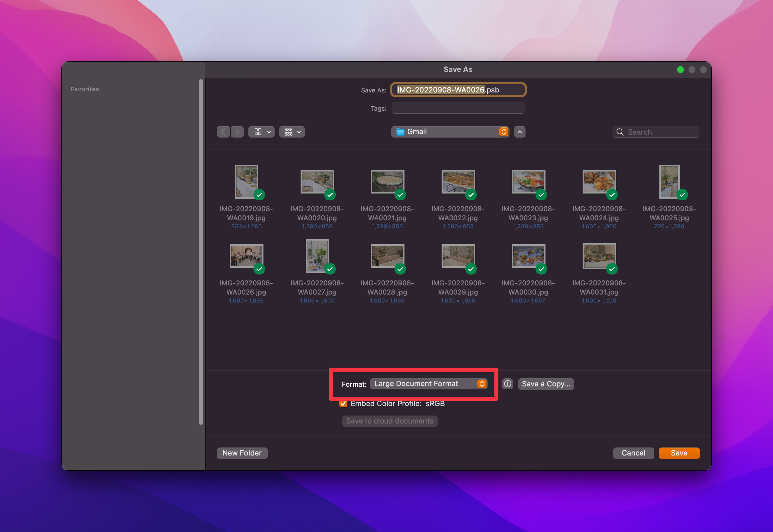The height and width of the screenshot is (532, 773).
Task: Select the IMG-20220908-WA0027.jpg thumbnail
Action: [x=317, y=256]
